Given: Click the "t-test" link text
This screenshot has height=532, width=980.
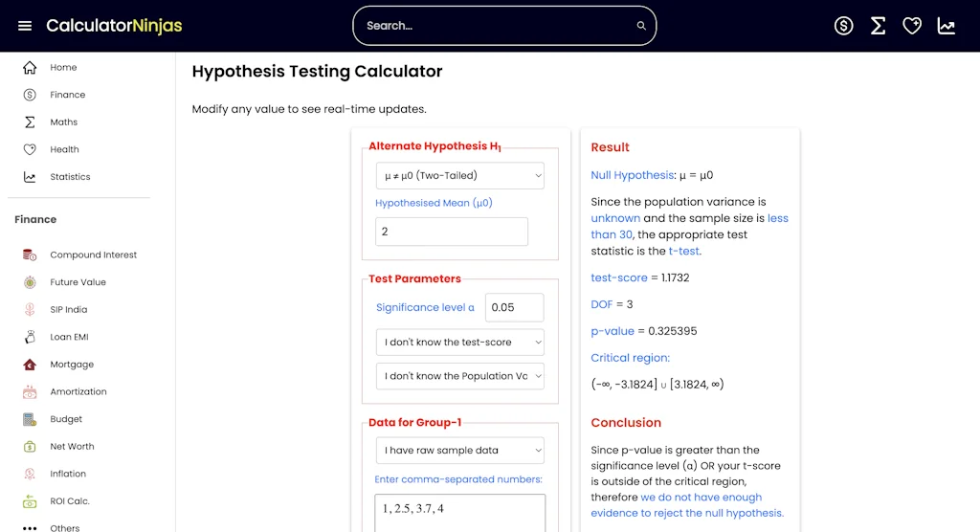Looking at the screenshot, I should (x=683, y=251).
